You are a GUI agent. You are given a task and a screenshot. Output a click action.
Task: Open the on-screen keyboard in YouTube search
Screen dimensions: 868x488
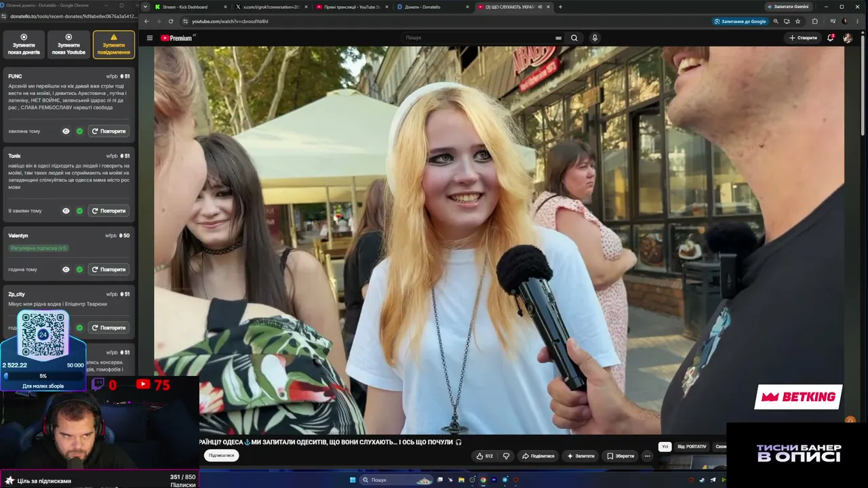click(558, 38)
